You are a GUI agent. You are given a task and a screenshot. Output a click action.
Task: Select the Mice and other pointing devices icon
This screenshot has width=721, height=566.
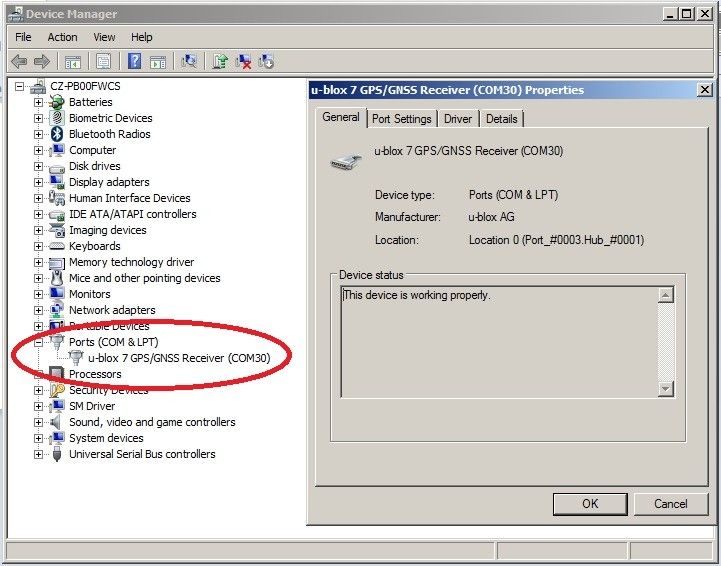click(x=57, y=278)
